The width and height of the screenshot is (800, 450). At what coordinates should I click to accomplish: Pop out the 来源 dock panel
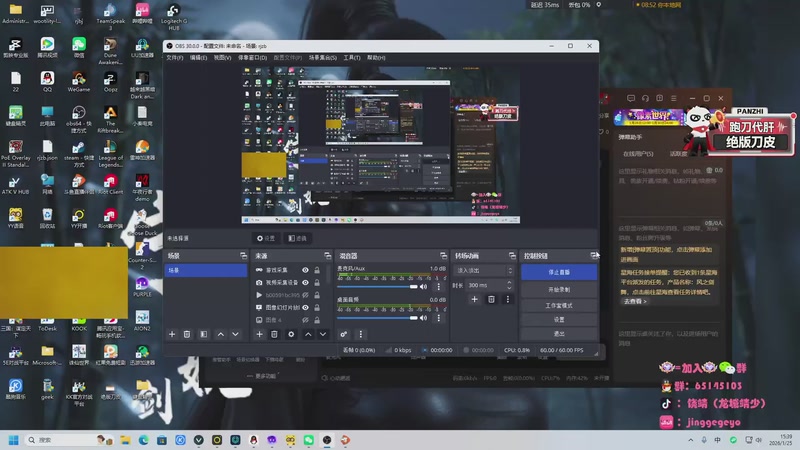point(328,256)
